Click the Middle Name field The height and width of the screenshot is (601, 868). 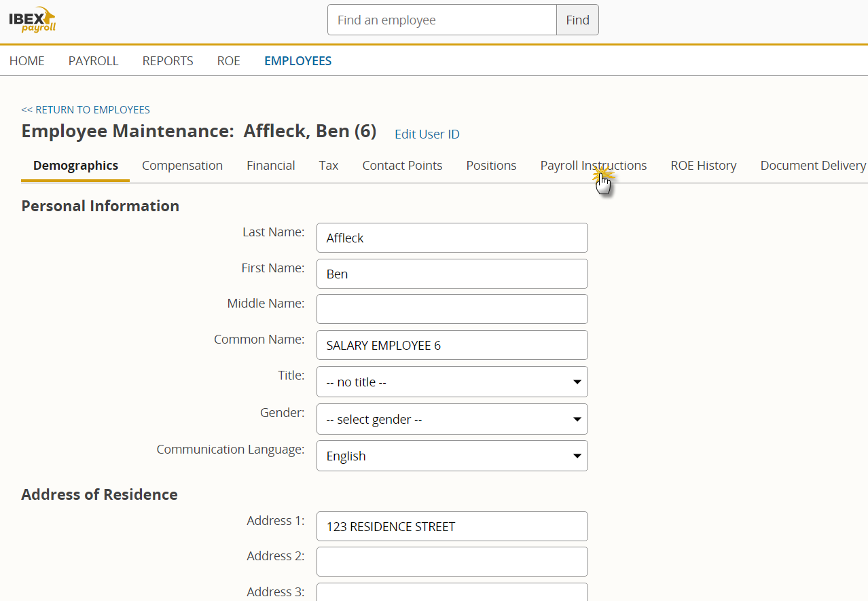[x=452, y=309]
